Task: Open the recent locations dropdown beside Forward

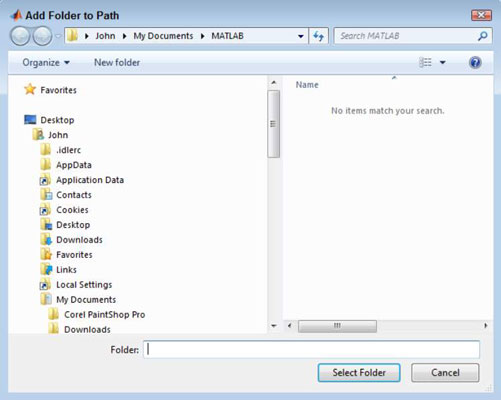Action: tap(58, 36)
